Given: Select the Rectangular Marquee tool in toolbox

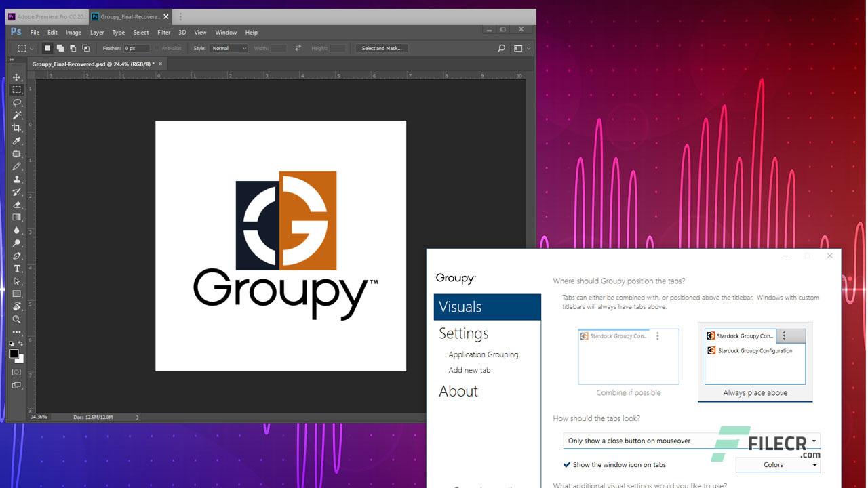Looking at the screenshot, I should click(x=17, y=89).
